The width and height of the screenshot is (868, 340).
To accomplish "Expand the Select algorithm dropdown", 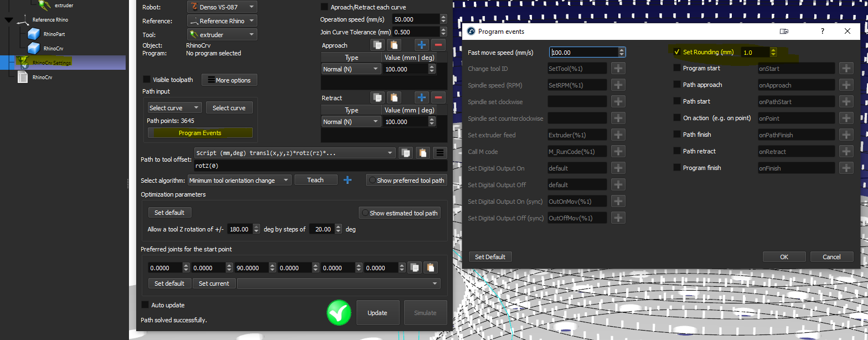I will tap(239, 181).
